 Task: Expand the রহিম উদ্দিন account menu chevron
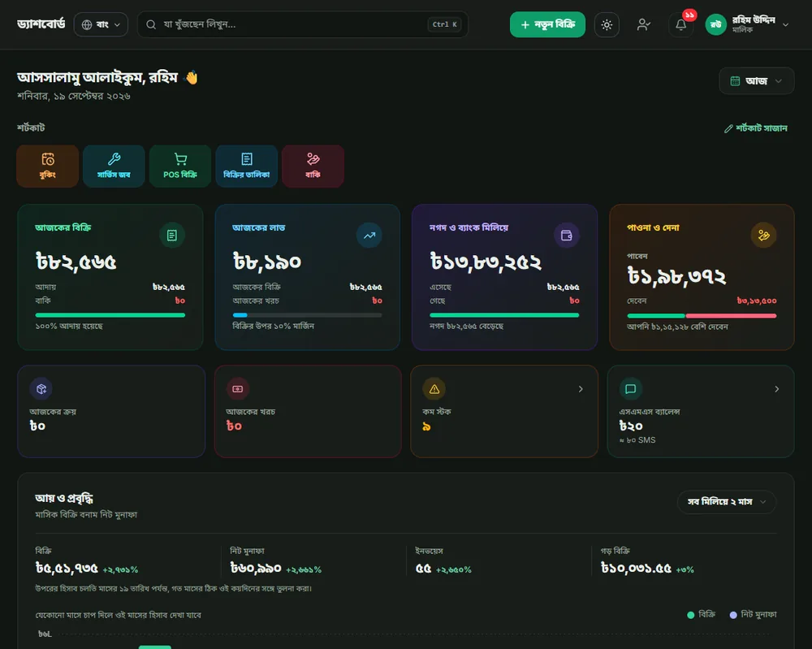coord(785,24)
